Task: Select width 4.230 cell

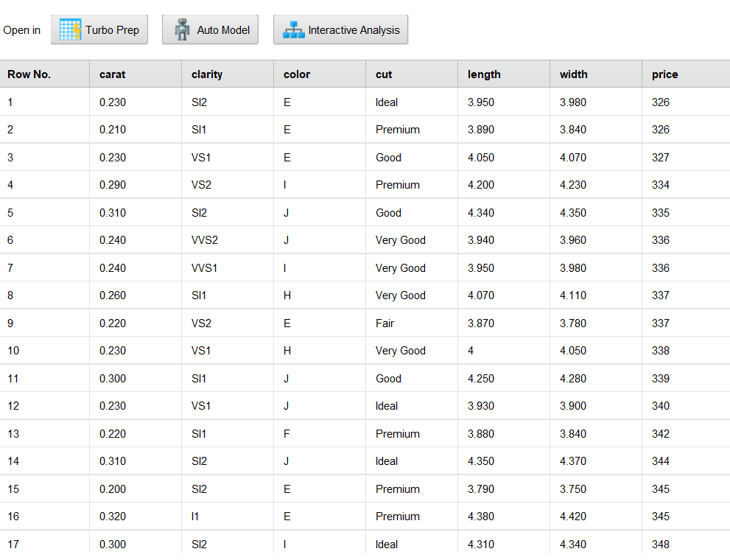Action: click(x=596, y=185)
